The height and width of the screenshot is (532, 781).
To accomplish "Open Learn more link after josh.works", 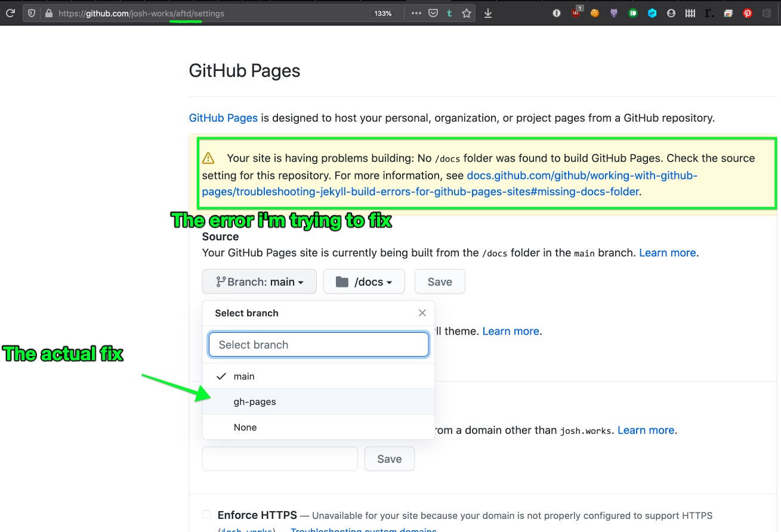I will [646, 430].
